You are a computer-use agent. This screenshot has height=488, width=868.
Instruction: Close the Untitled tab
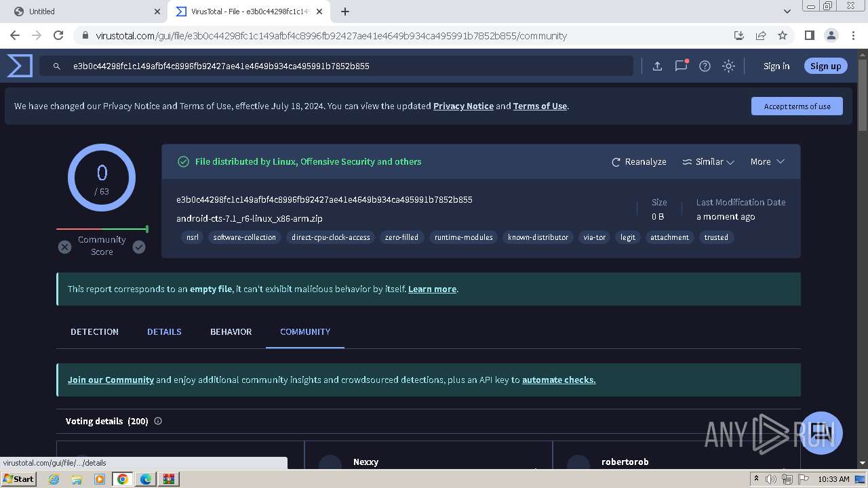pos(157,12)
